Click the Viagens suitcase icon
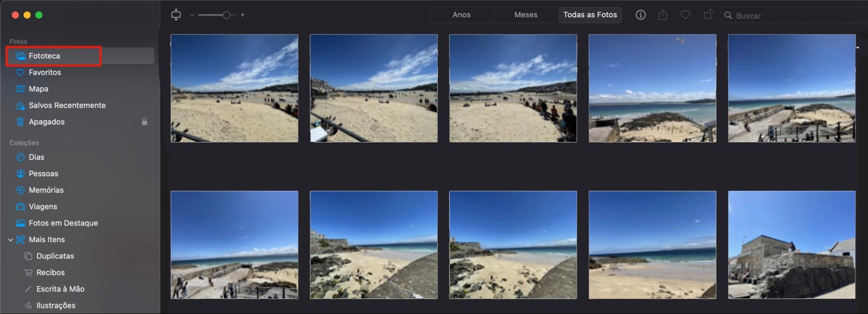This screenshot has height=314, width=868. pyautogui.click(x=20, y=206)
